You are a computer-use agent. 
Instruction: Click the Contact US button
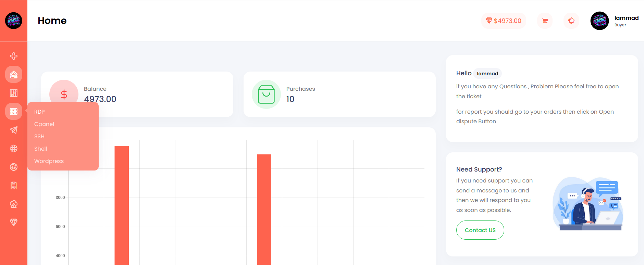click(x=480, y=230)
